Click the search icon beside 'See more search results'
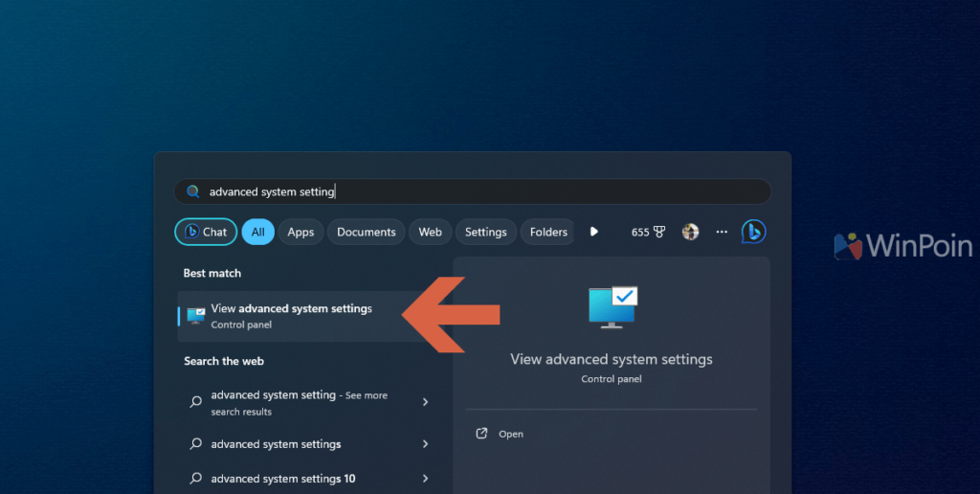The width and height of the screenshot is (980, 494). [195, 402]
